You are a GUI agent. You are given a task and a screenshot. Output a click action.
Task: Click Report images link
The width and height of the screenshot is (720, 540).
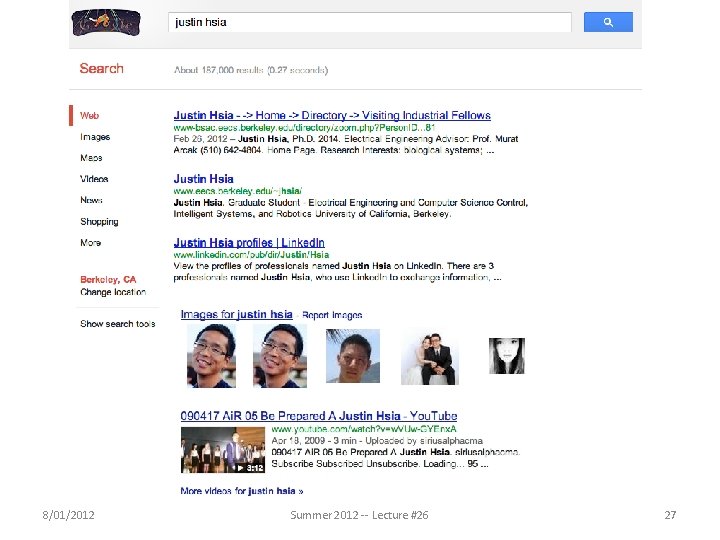332,315
